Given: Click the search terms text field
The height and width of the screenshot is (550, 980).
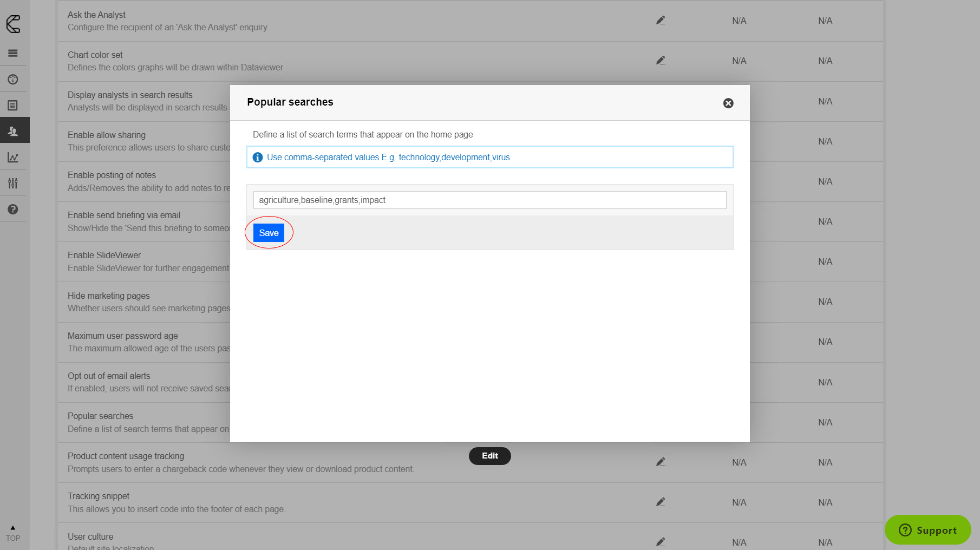Looking at the screenshot, I should click(x=489, y=200).
